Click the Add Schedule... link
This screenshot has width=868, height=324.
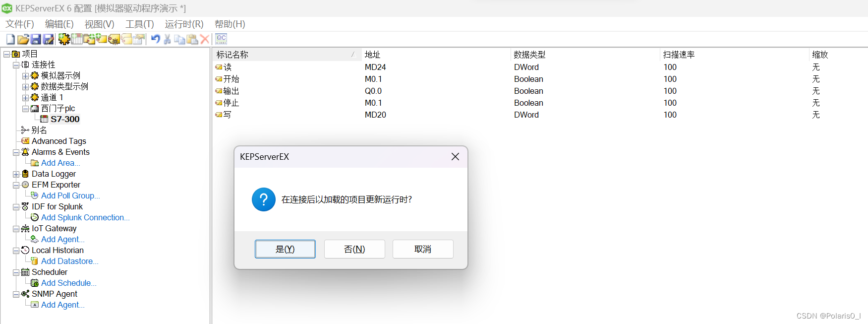[x=69, y=283]
